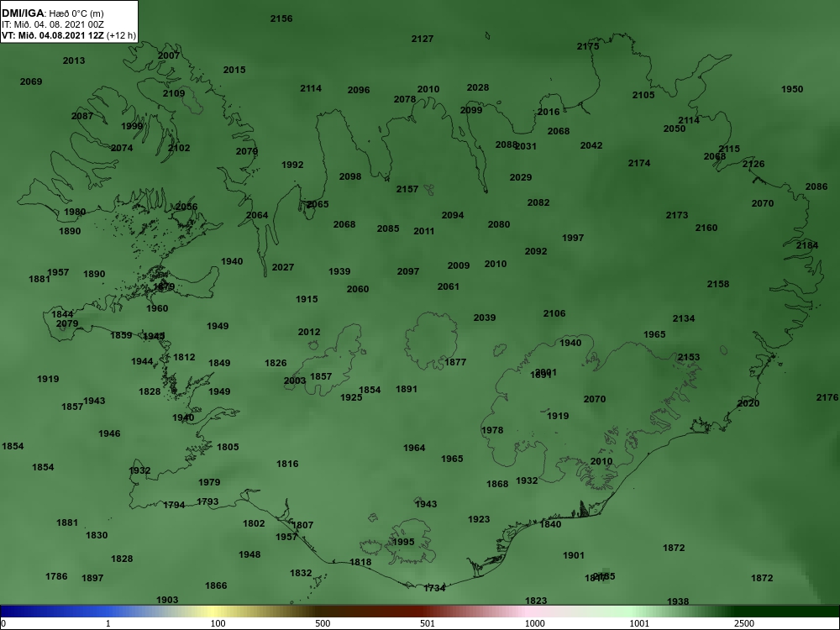
Task: Click the map value '1964'
Action: 414,448
